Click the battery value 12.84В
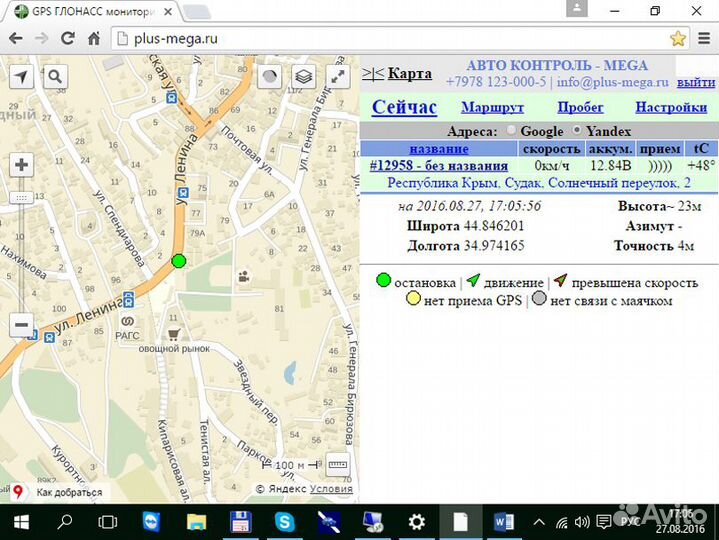The width and height of the screenshot is (719, 540). (610, 165)
